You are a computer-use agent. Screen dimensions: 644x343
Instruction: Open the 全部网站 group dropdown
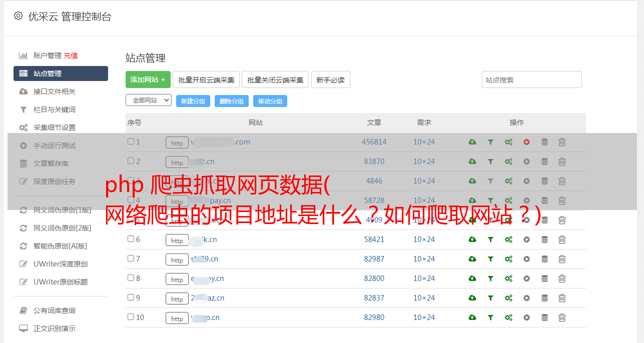click(149, 100)
